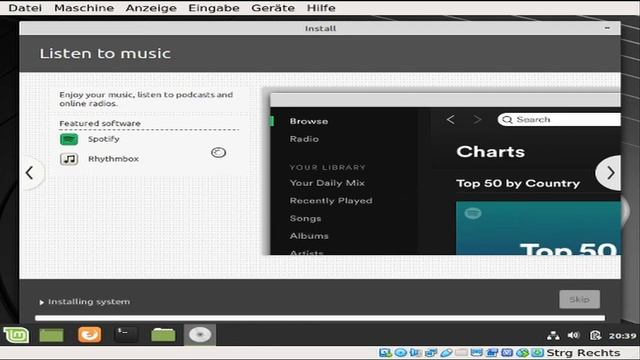This screenshot has height=360, width=640.
Task: Open the Eingabe menu
Action: pos(214,8)
